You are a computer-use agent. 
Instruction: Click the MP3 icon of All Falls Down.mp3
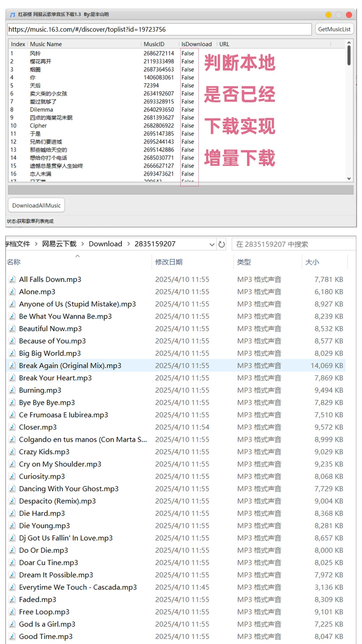coord(12,279)
